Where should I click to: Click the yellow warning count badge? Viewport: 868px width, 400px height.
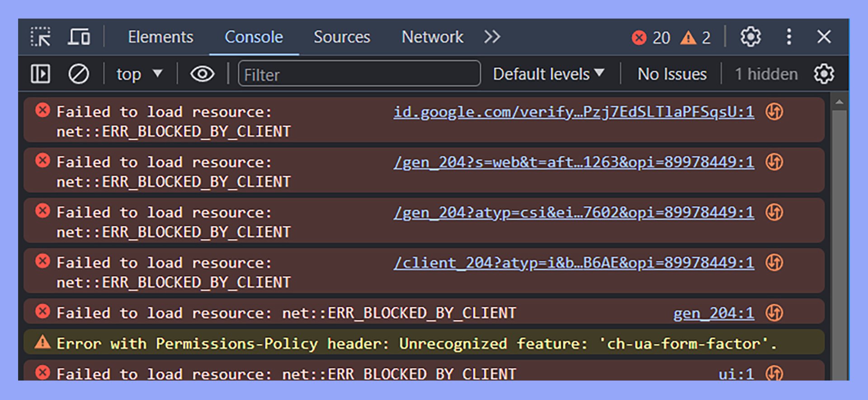pos(695,38)
